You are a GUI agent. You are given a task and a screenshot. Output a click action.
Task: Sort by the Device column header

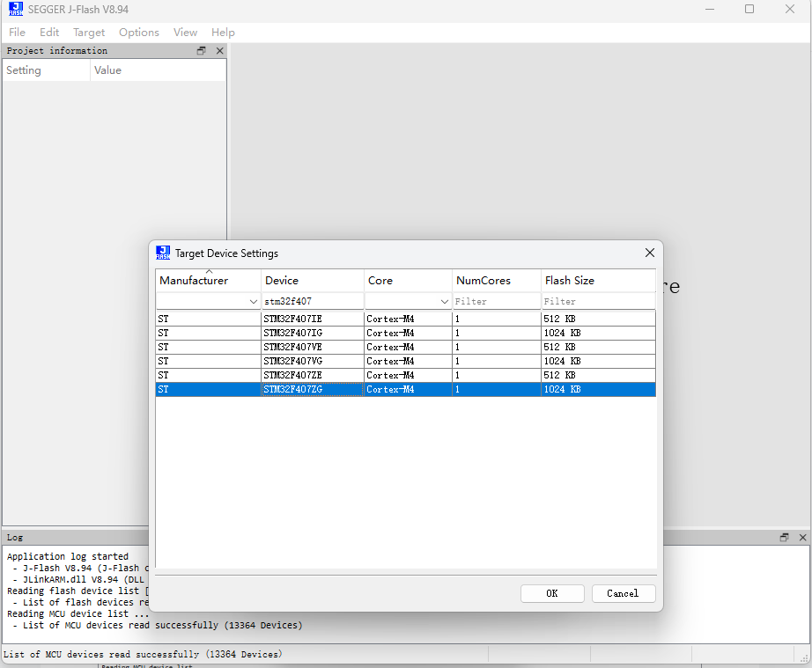[x=313, y=281]
